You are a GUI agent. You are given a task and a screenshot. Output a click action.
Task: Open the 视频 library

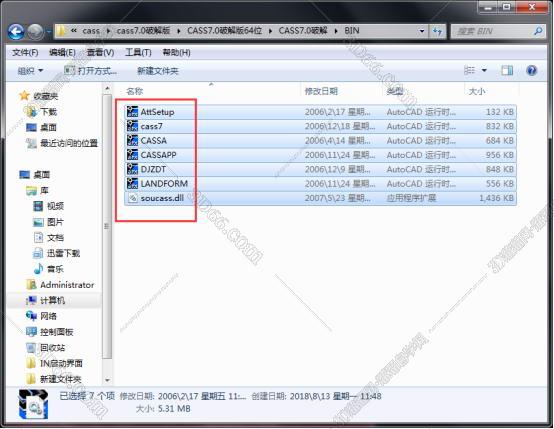click(55, 206)
